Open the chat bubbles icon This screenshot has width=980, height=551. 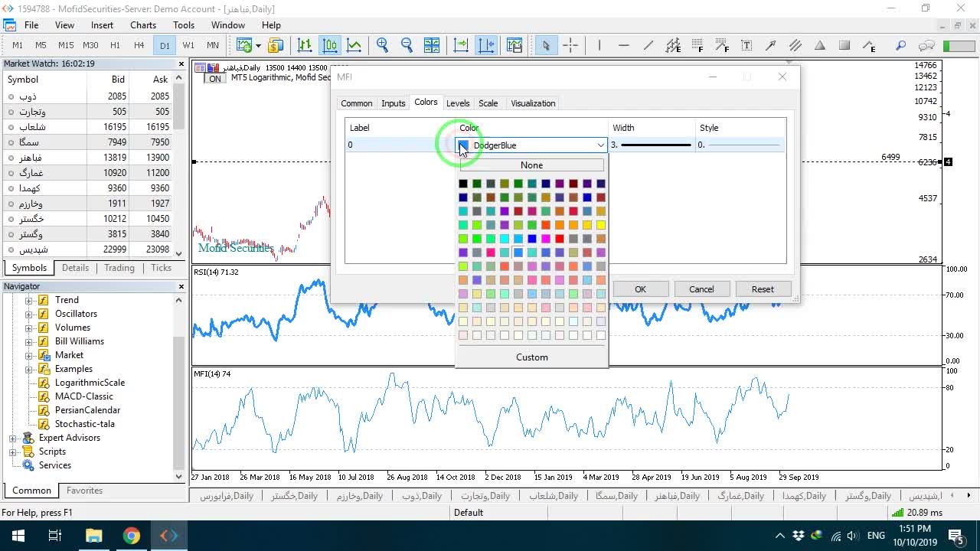[x=926, y=45]
